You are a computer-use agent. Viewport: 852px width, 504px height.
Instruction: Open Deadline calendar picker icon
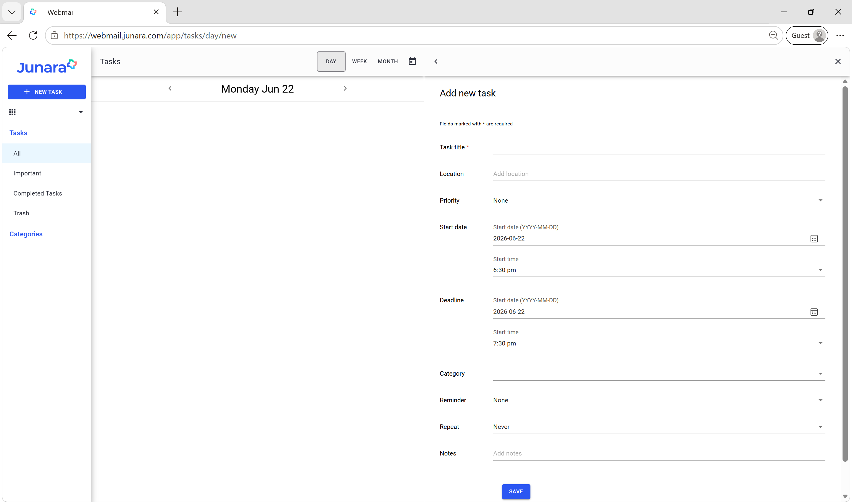814,312
